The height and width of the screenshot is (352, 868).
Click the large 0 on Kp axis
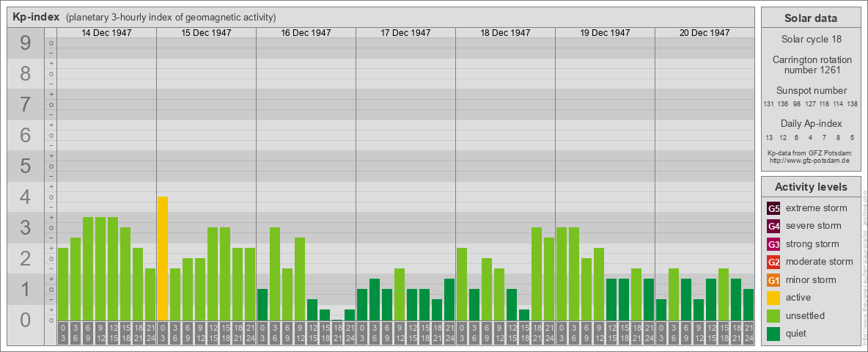pyautogui.click(x=25, y=319)
